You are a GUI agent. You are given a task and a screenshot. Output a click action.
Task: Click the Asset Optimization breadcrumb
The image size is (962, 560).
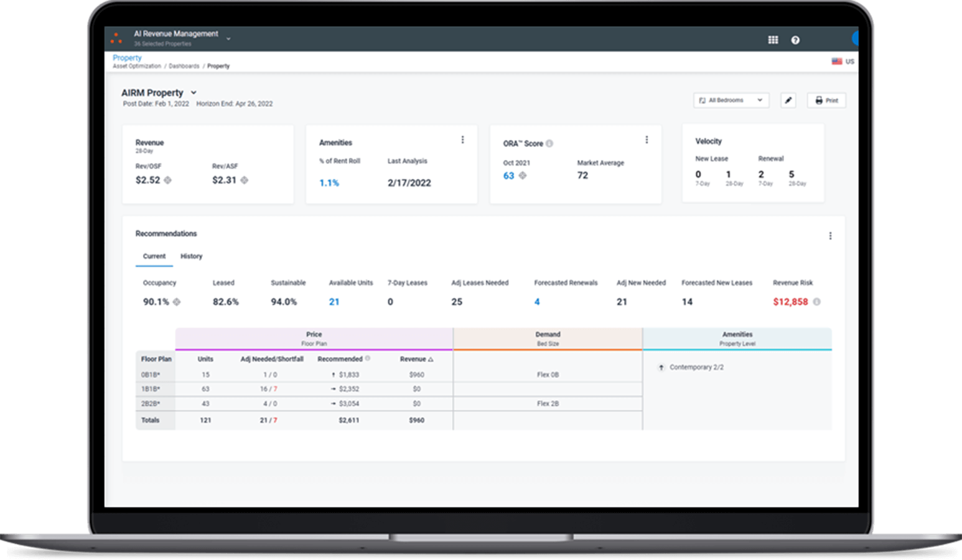point(138,66)
